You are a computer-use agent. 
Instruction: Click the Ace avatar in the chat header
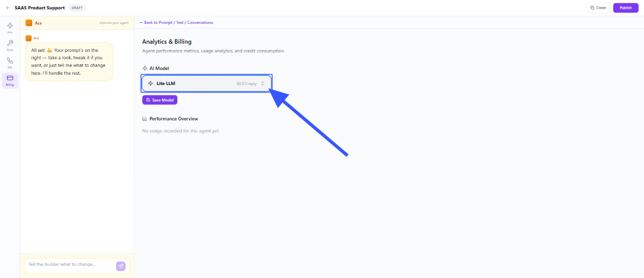29,23
